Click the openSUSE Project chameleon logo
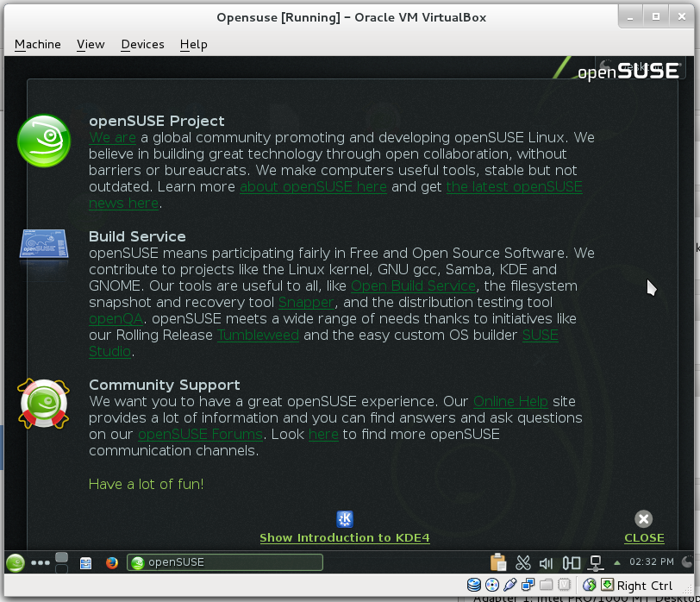The width and height of the screenshot is (700, 602). (x=43, y=141)
